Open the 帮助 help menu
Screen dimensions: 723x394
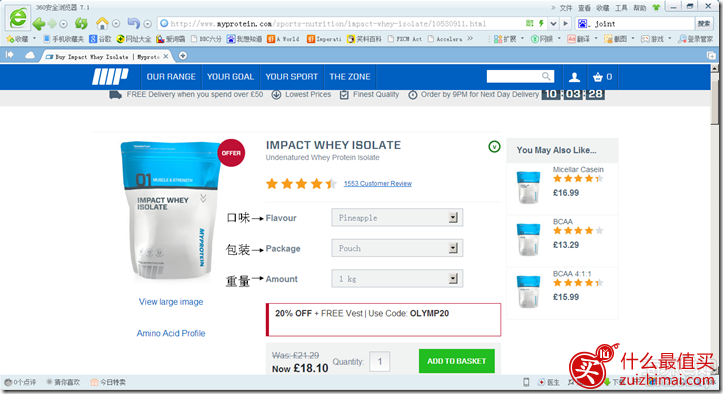point(640,8)
